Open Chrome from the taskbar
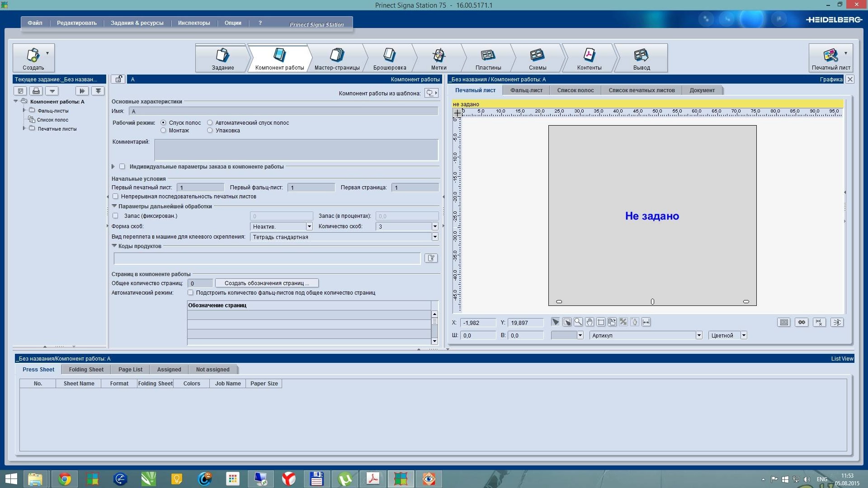Viewport: 868px width, 488px height. point(64,479)
